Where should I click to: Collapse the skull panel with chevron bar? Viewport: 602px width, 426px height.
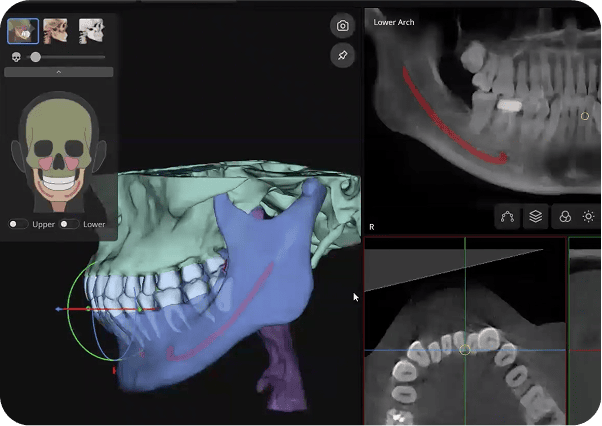tap(58, 72)
